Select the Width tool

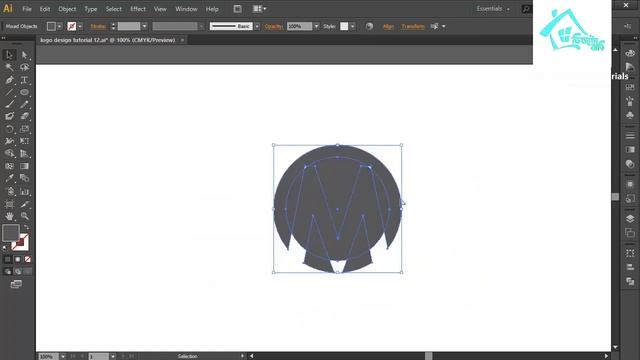(x=9, y=141)
